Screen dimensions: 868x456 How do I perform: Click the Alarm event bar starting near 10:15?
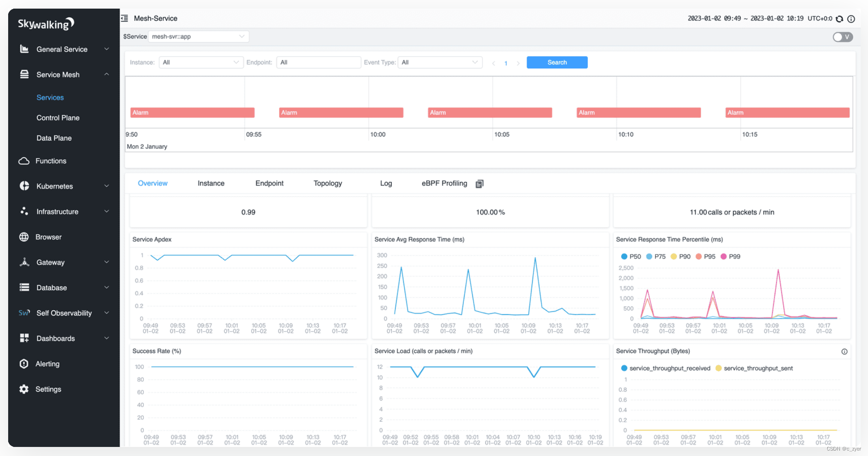click(x=787, y=112)
